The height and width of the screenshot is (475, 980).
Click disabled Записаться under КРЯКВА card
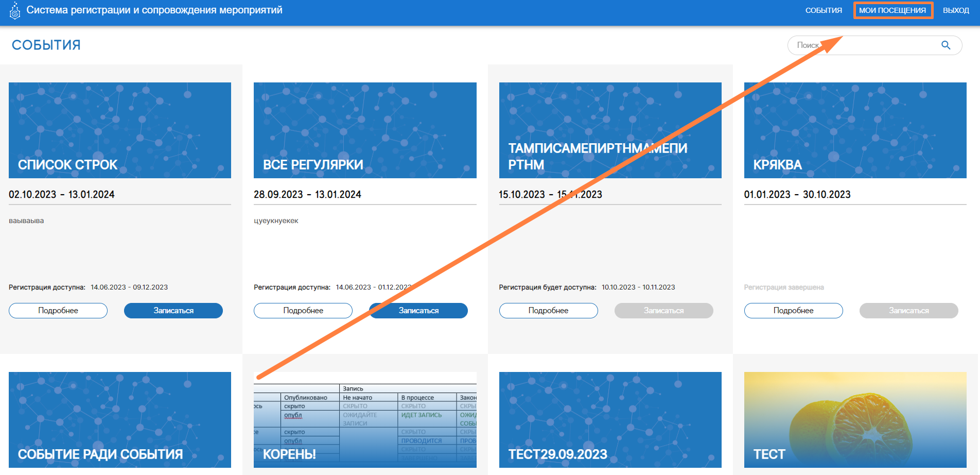[908, 311]
